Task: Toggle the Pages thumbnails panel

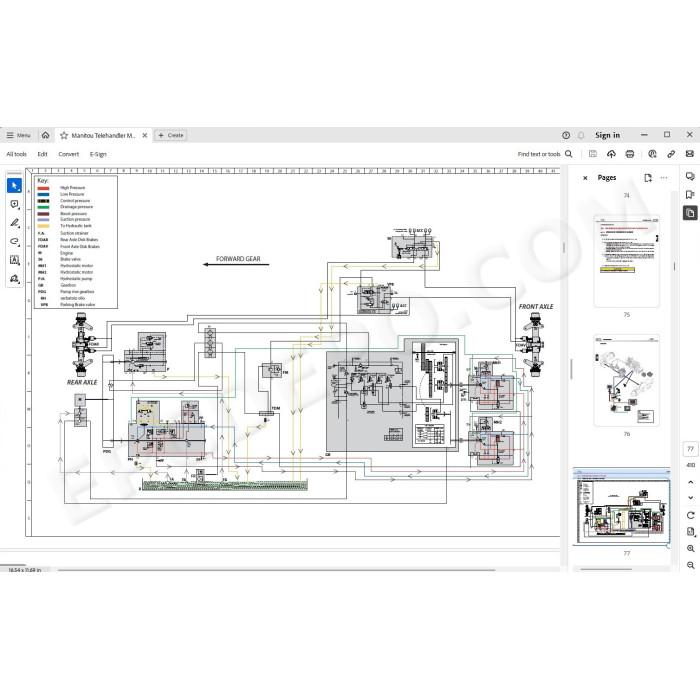Action: (x=690, y=213)
